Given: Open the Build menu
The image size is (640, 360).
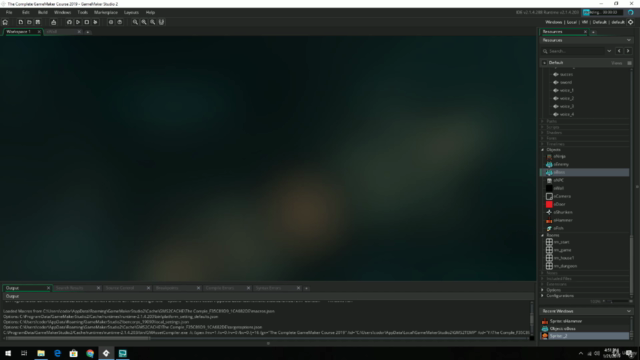Looking at the screenshot, I should pos(42,12).
